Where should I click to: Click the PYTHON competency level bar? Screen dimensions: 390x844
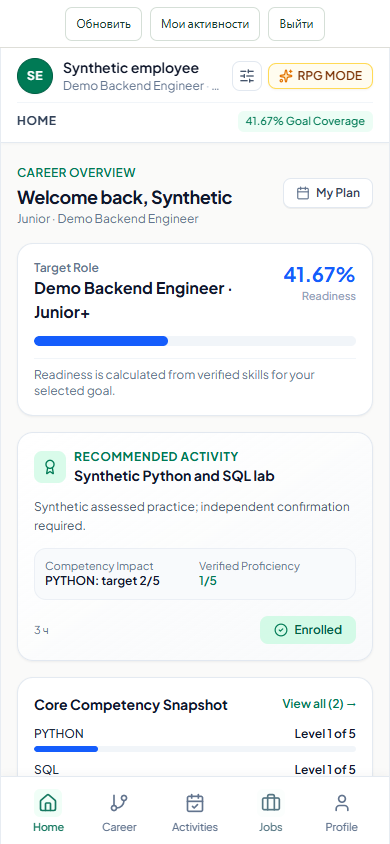point(195,749)
